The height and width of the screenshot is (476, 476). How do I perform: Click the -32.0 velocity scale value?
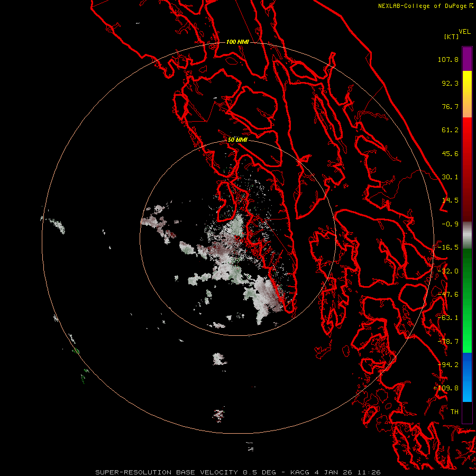[448, 271]
